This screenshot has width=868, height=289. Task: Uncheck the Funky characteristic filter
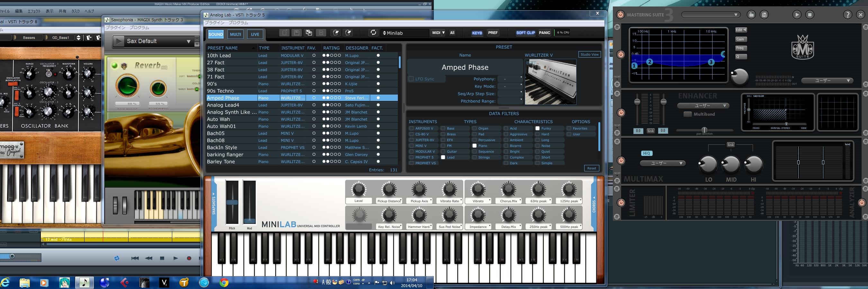point(537,129)
